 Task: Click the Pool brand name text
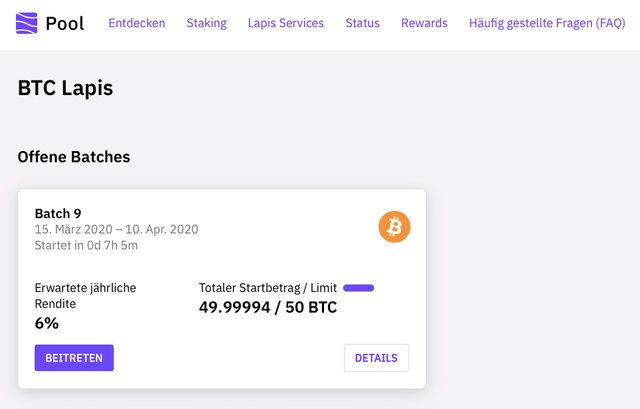click(x=65, y=23)
